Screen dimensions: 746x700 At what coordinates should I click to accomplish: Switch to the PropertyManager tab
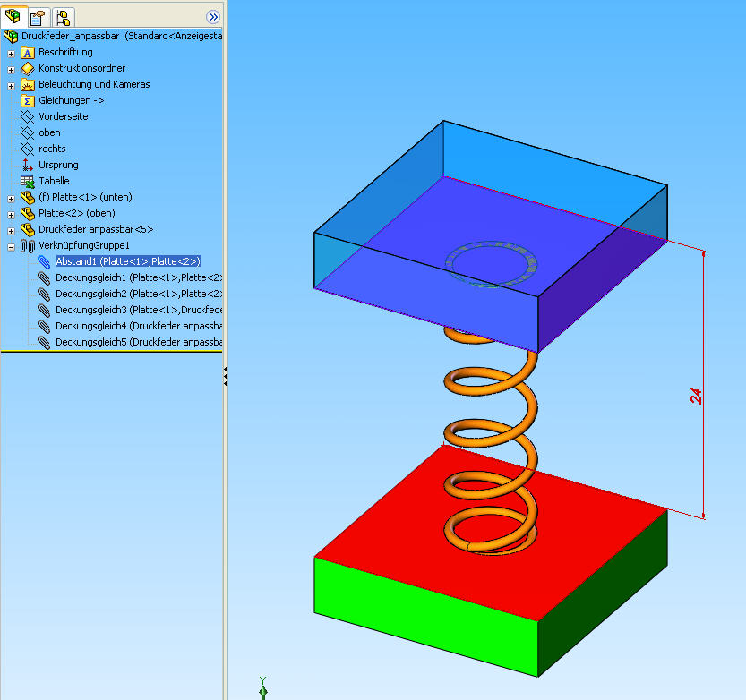[x=38, y=18]
